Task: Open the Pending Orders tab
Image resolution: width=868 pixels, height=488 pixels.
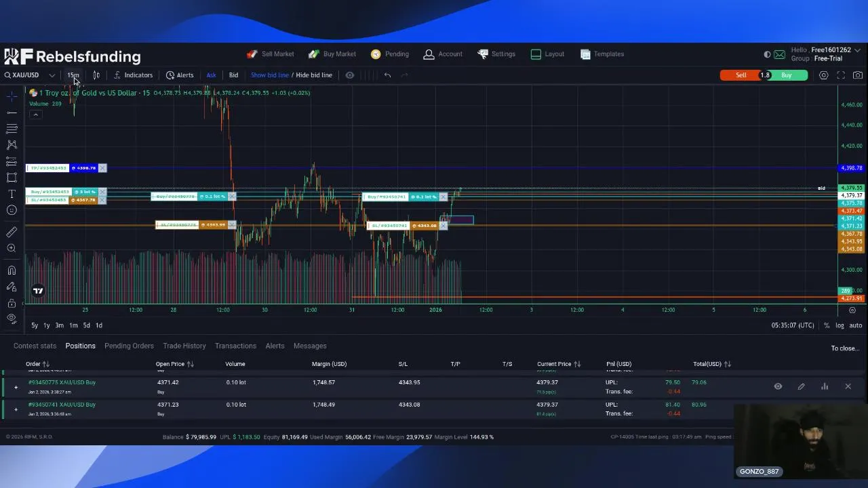Action: click(x=129, y=346)
